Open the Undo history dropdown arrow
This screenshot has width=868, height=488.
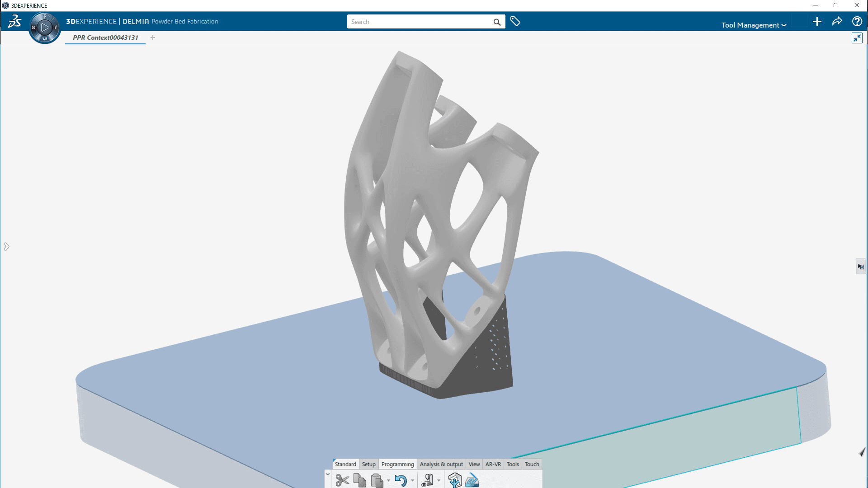[x=412, y=481]
